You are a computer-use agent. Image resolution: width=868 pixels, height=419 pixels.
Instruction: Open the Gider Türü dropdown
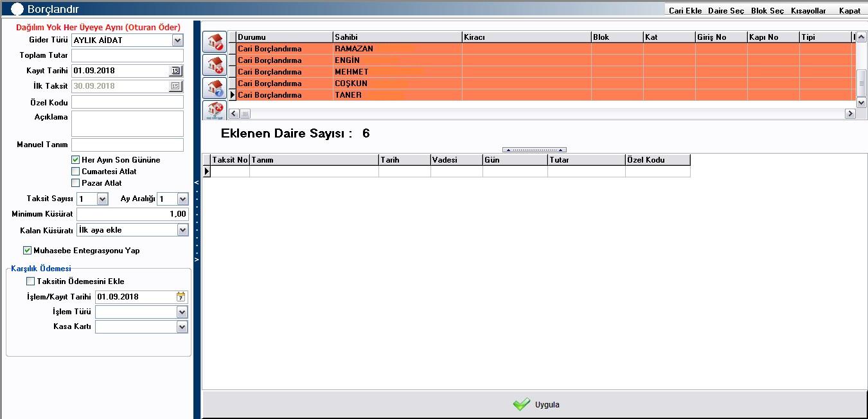click(177, 40)
